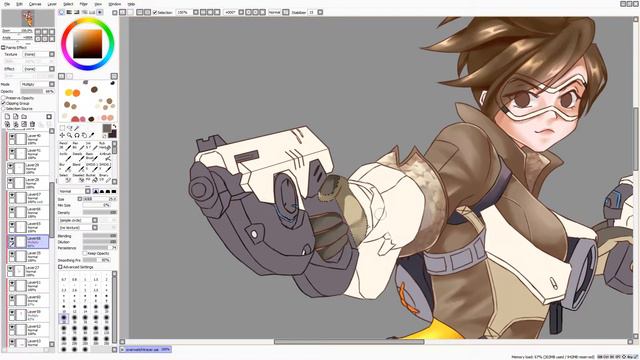Open the Filter menu
The height and width of the screenshot is (360, 640).
pos(83,4)
